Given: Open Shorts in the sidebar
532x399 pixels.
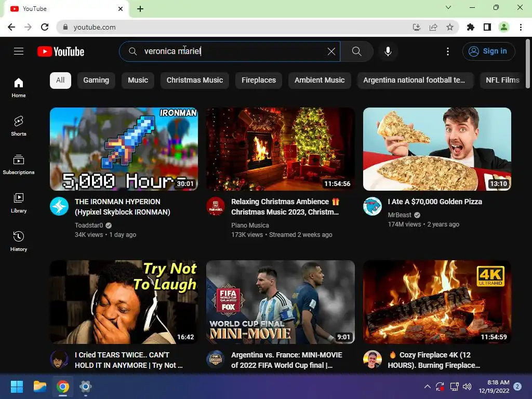Looking at the screenshot, I should tap(19, 126).
